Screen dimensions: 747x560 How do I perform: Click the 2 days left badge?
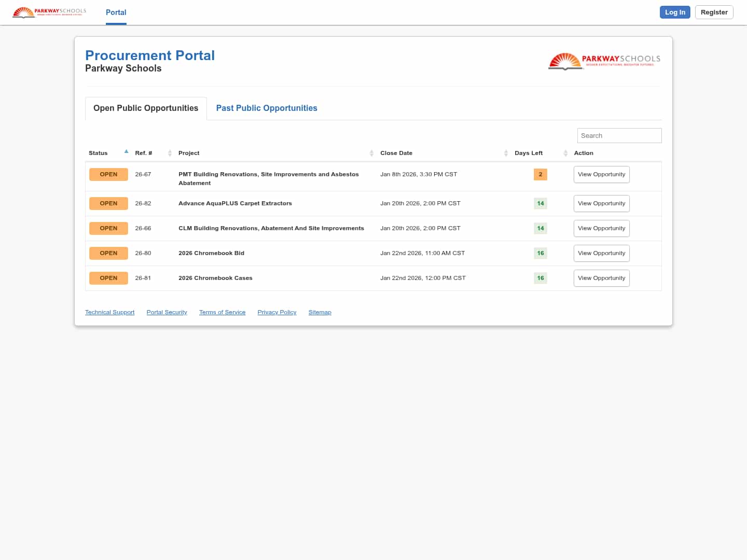tap(540, 175)
